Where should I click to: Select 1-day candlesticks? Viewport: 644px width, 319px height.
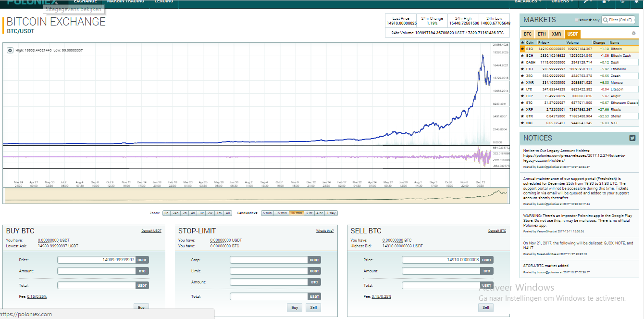coord(331,213)
